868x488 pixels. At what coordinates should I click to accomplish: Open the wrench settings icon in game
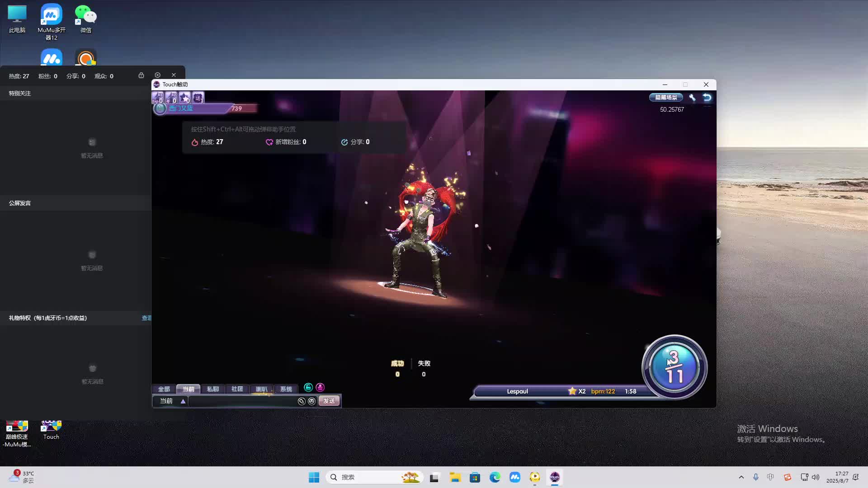click(692, 98)
